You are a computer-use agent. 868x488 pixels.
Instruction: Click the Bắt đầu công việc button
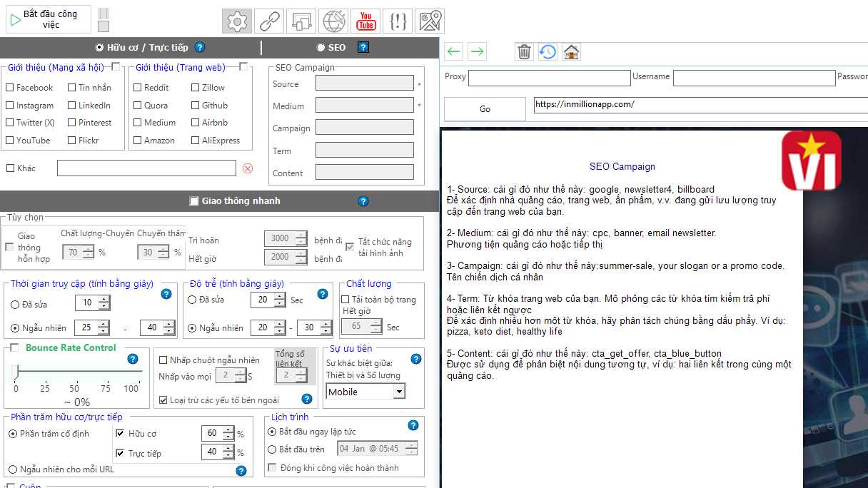pyautogui.click(x=49, y=19)
